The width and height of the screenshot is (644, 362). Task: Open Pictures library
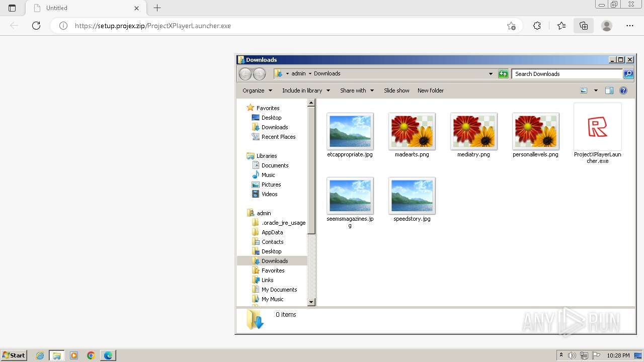point(271,185)
